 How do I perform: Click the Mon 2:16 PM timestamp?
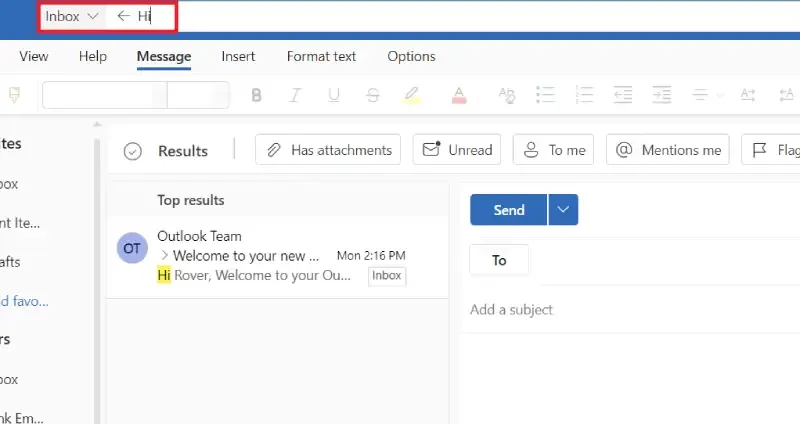tap(371, 255)
